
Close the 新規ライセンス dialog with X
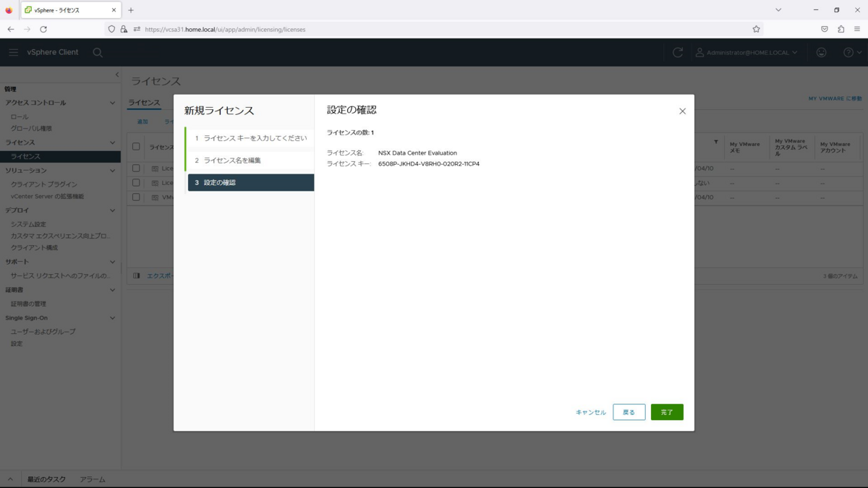click(x=682, y=111)
